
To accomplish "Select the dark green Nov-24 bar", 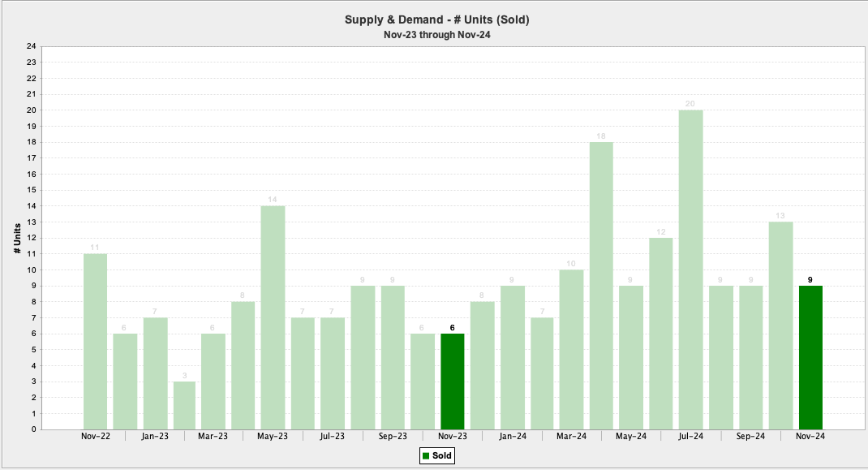I will click(810, 357).
